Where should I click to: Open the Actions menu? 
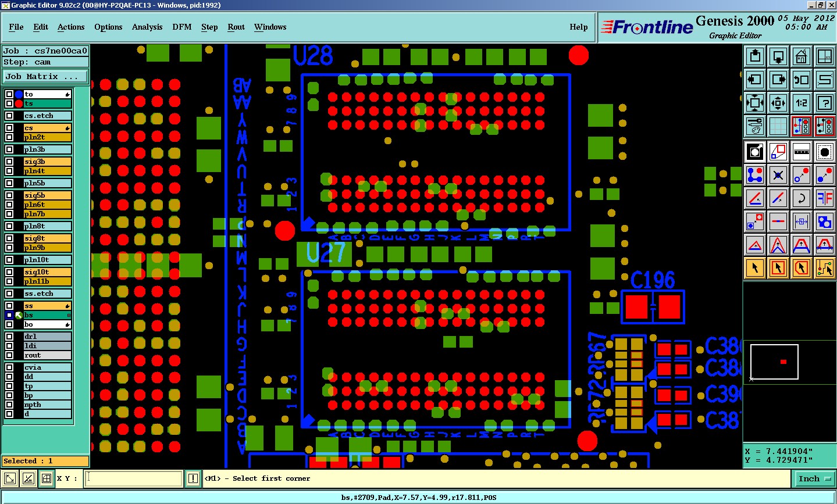point(71,27)
